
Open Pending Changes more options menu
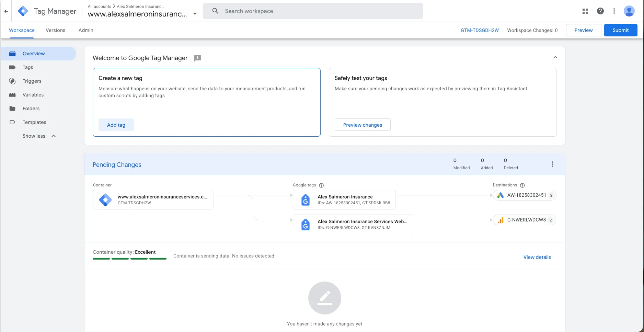pyautogui.click(x=553, y=164)
